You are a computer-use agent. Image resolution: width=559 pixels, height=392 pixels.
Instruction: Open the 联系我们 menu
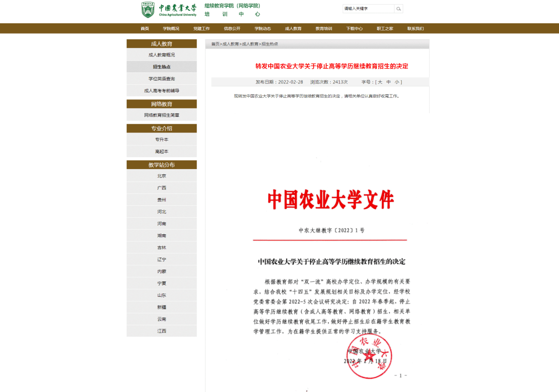point(416,28)
